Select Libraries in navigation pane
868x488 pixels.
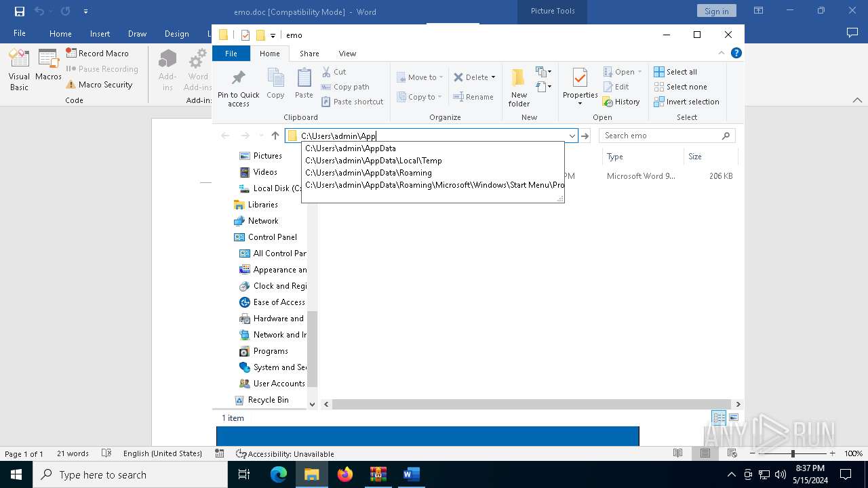[262, 205]
